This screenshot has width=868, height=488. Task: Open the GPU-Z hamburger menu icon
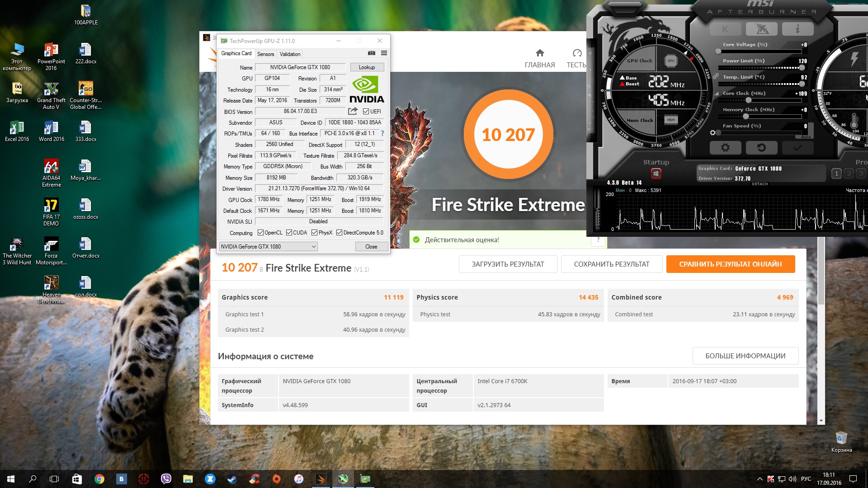coord(384,53)
